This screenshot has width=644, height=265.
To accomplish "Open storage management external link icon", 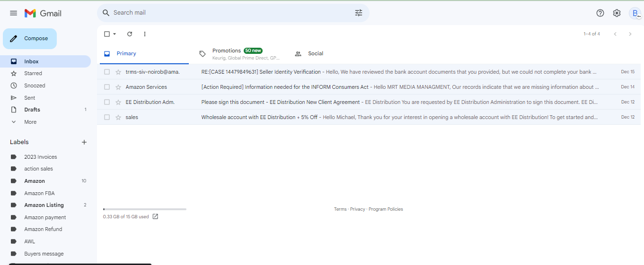I will (155, 217).
